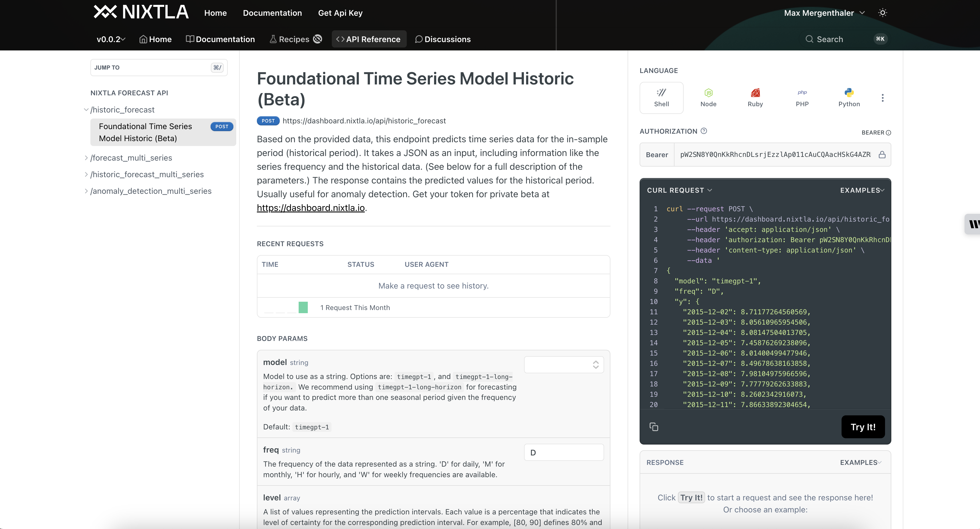The width and height of the screenshot is (980, 529).
Task: Click the freq input field
Action: pos(564,452)
